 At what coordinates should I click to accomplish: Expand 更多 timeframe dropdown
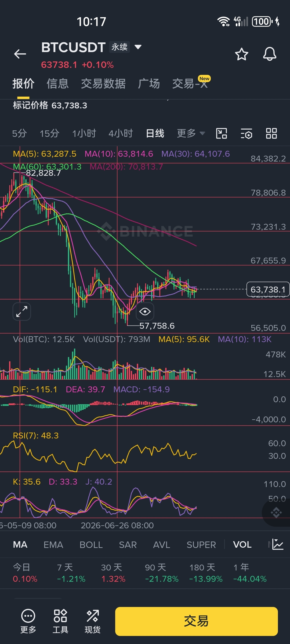pyautogui.click(x=191, y=133)
